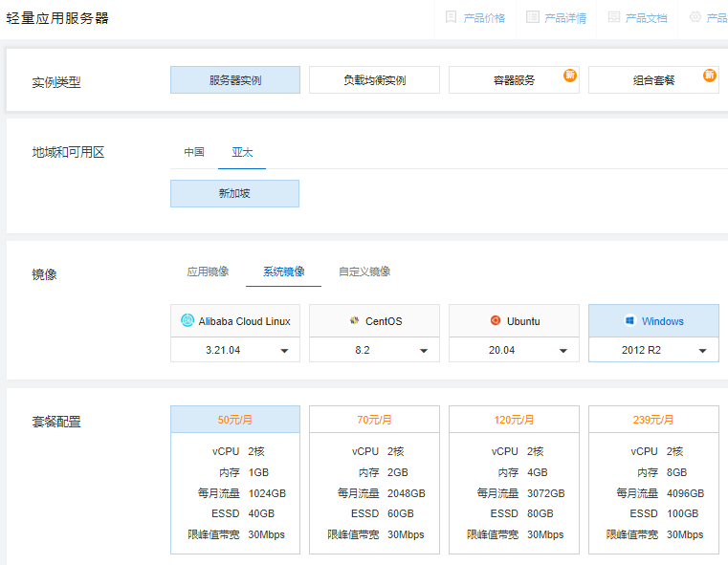The width and height of the screenshot is (728, 565).
Task: Click the ESSD 100GB value
Action: point(683,513)
